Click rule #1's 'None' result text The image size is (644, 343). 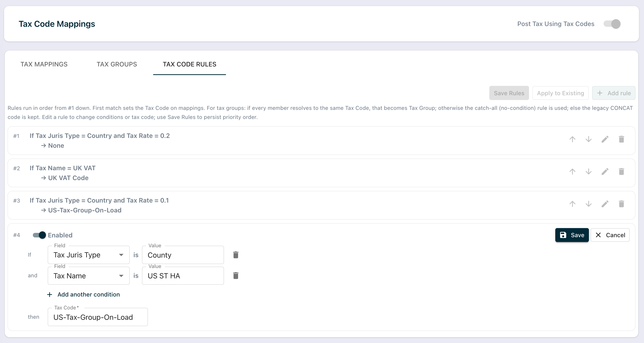56,146
